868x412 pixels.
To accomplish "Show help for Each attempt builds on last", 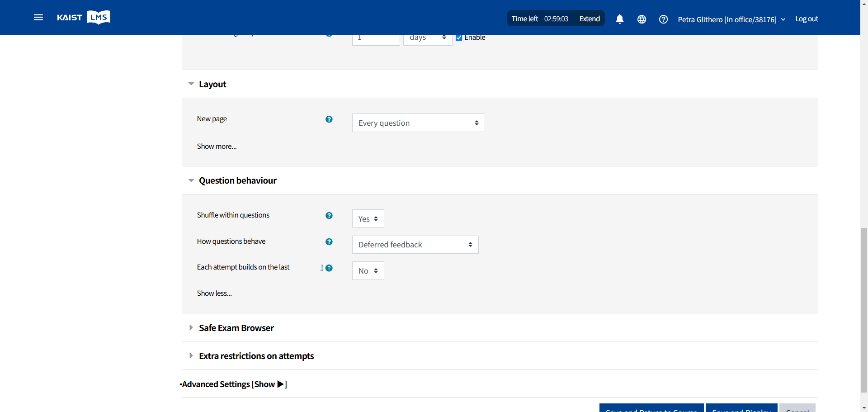I will click(329, 268).
